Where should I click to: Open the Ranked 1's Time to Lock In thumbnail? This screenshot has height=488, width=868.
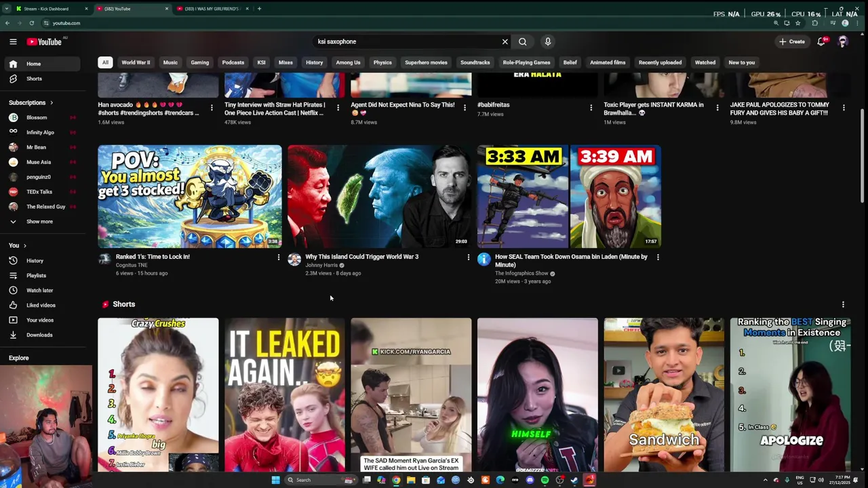point(189,197)
